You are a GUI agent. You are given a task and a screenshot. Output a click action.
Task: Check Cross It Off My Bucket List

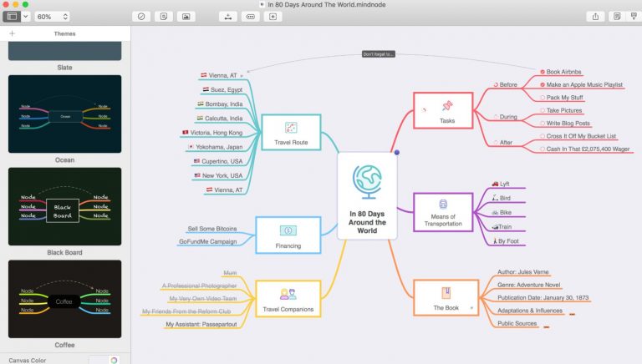click(x=543, y=136)
